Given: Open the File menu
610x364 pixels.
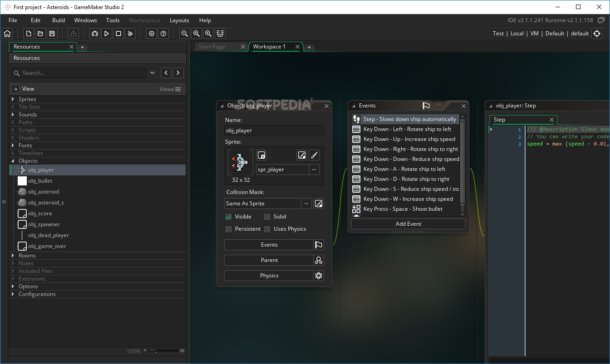Looking at the screenshot, I should [x=13, y=20].
